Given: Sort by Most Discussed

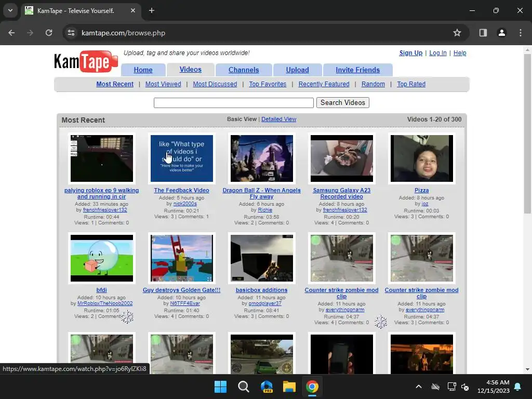Looking at the screenshot, I should click(x=215, y=84).
